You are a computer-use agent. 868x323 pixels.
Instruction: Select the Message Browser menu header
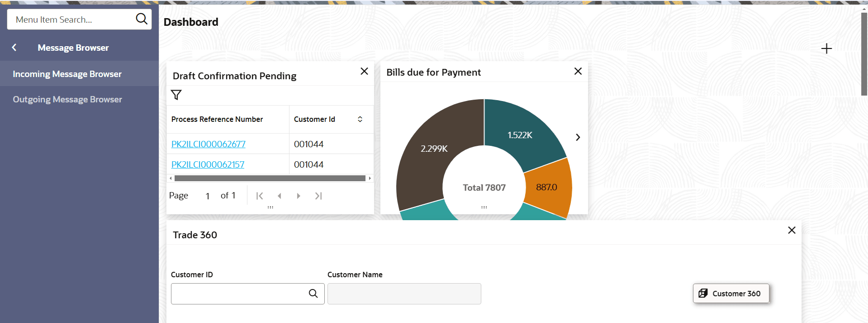point(73,48)
